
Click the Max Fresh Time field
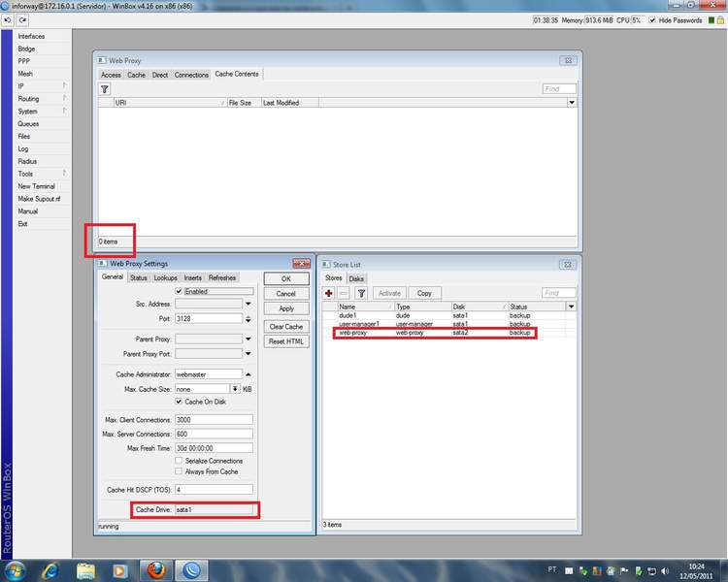(214, 448)
